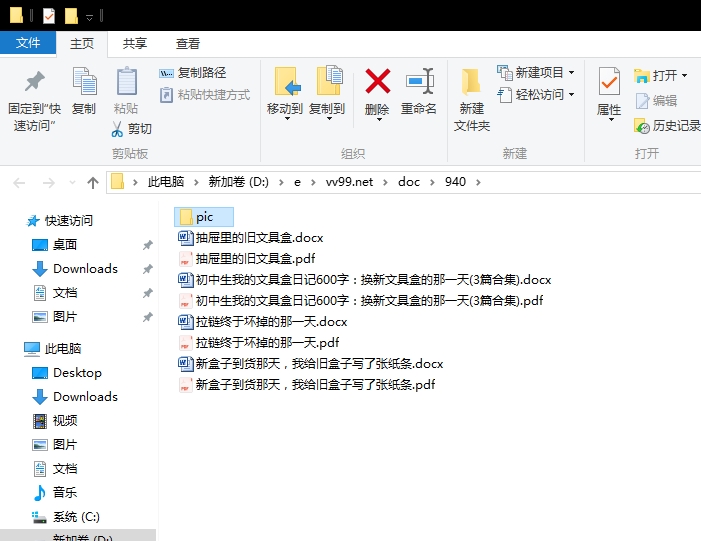Viewport: 701px width, 541px height.
Task: Select 抽屉里的旧文具盒.docx
Action: [x=250, y=238]
